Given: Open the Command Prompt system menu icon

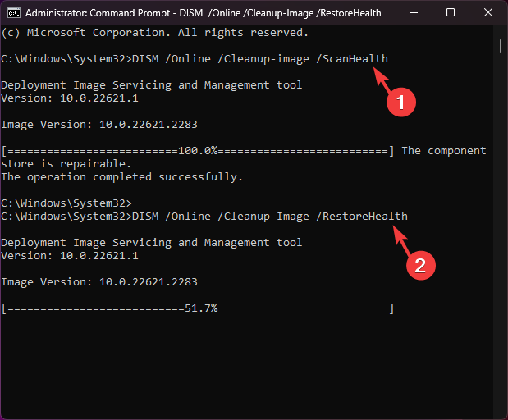Looking at the screenshot, I should point(13,13).
